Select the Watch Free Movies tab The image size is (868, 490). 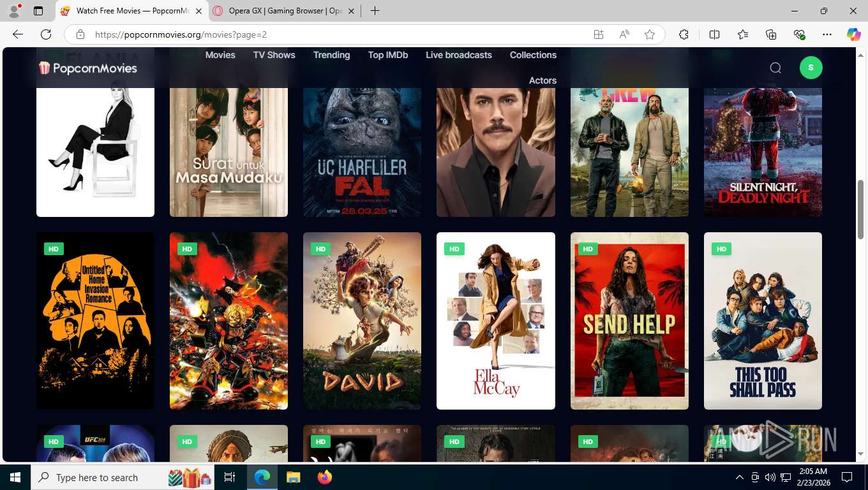click(x=132, y=11)
